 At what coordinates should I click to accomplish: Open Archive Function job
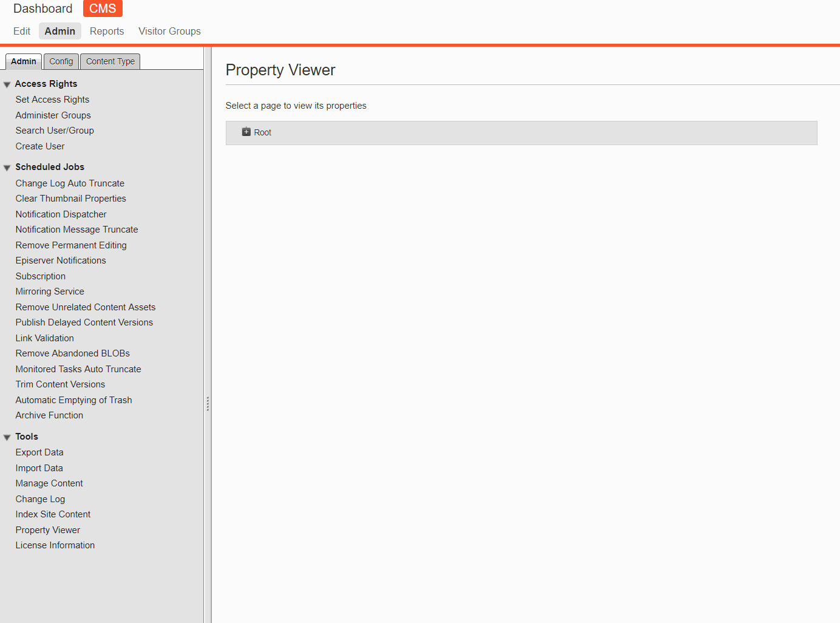pyautogui.click(x=49, y=415)
